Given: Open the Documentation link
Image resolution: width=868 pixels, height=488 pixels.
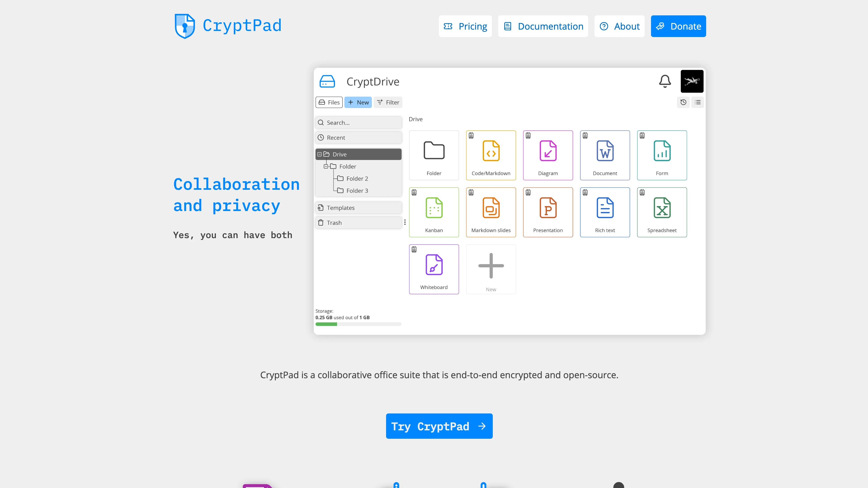Looking at the screenshot, I should coord(543,26).
